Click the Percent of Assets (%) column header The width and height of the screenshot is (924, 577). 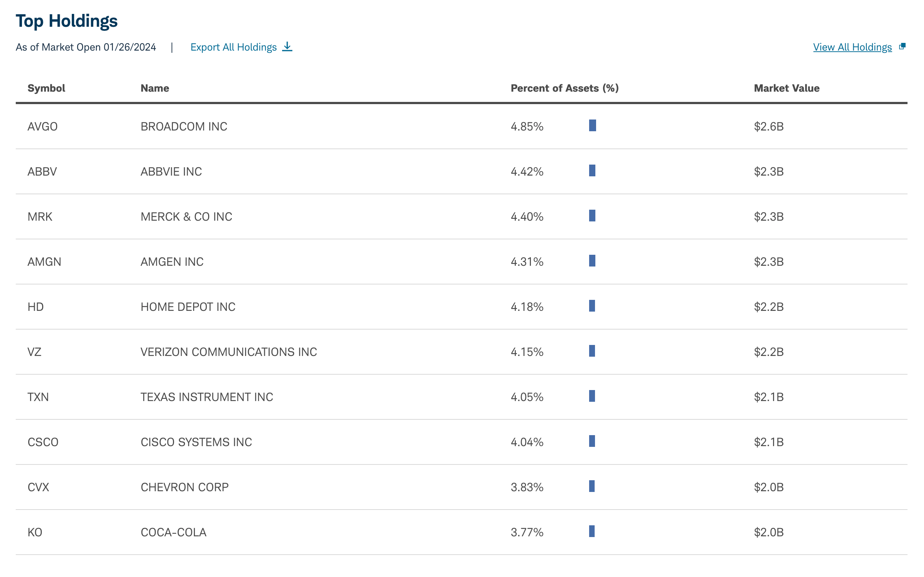[x=564, y=88]
